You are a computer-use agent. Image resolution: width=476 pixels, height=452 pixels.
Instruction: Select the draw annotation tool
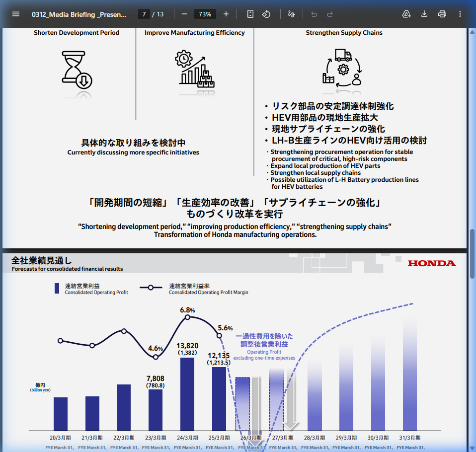292,14
